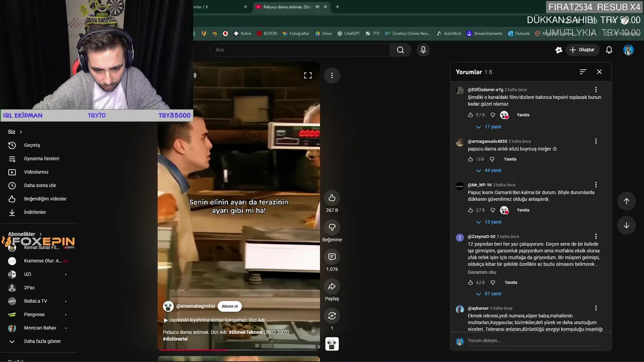The image size is (644, 362).
Task: Expand the 13 yanıt replies
Action: 489,222
